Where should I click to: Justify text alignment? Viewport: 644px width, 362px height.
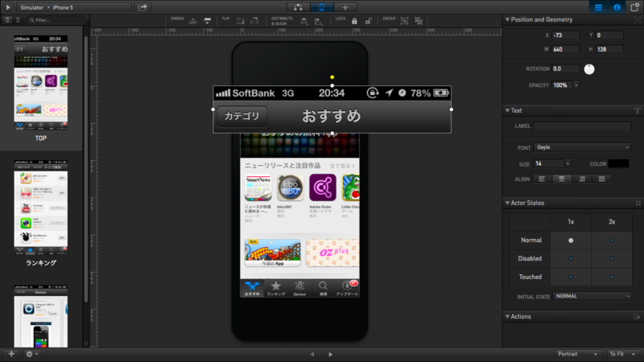(601, 179)
